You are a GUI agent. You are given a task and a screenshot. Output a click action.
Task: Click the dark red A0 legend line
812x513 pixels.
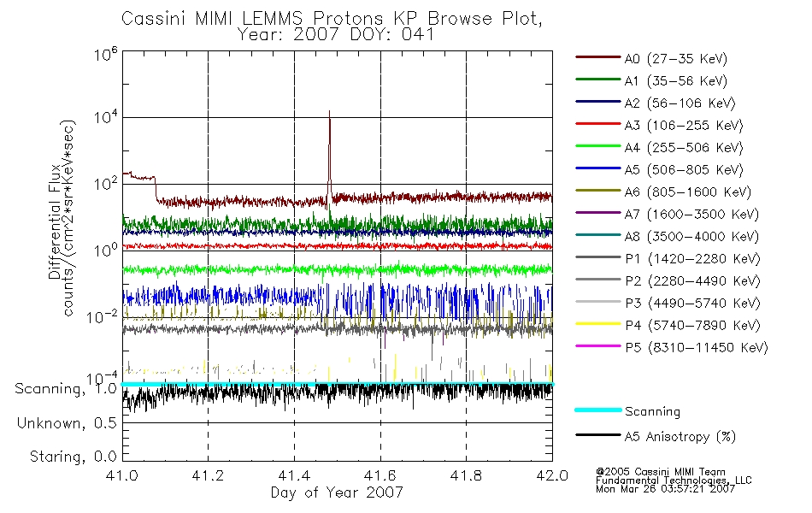click(597, 57)
